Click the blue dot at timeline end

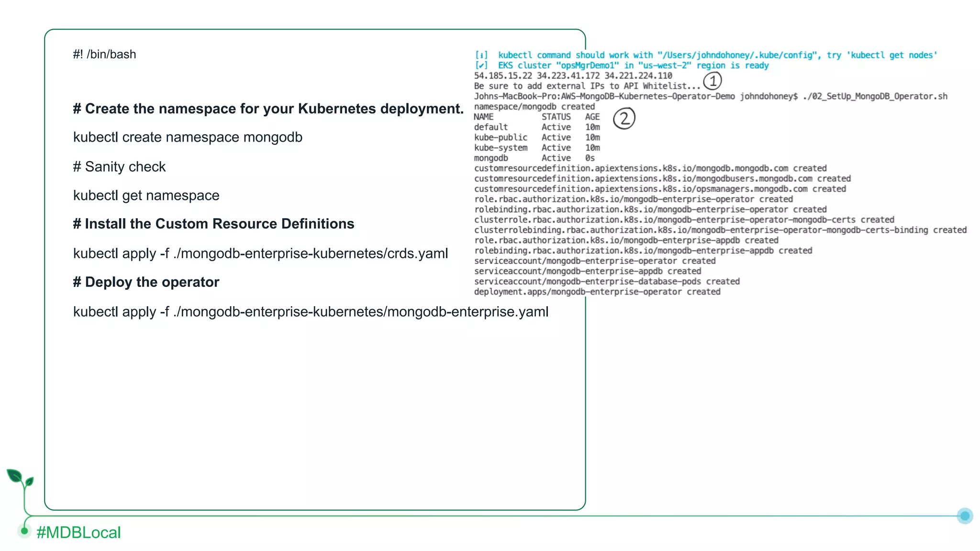(965, 516)
